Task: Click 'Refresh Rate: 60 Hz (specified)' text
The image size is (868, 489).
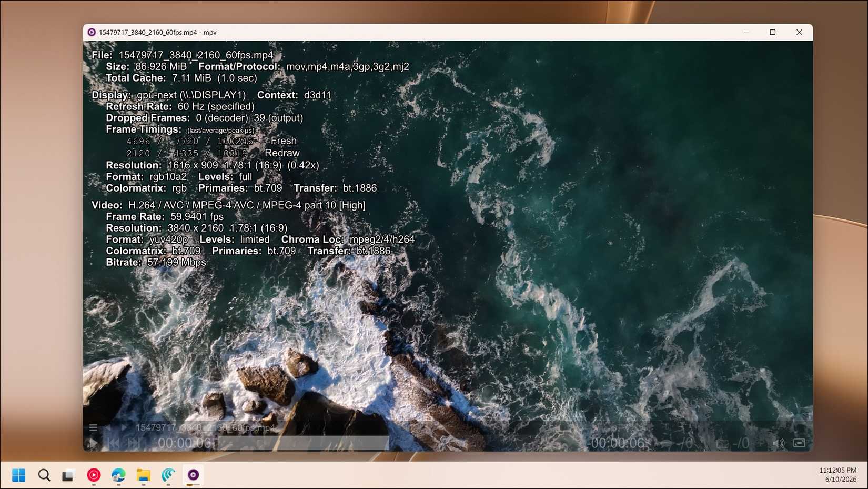Action: [180, 106]
